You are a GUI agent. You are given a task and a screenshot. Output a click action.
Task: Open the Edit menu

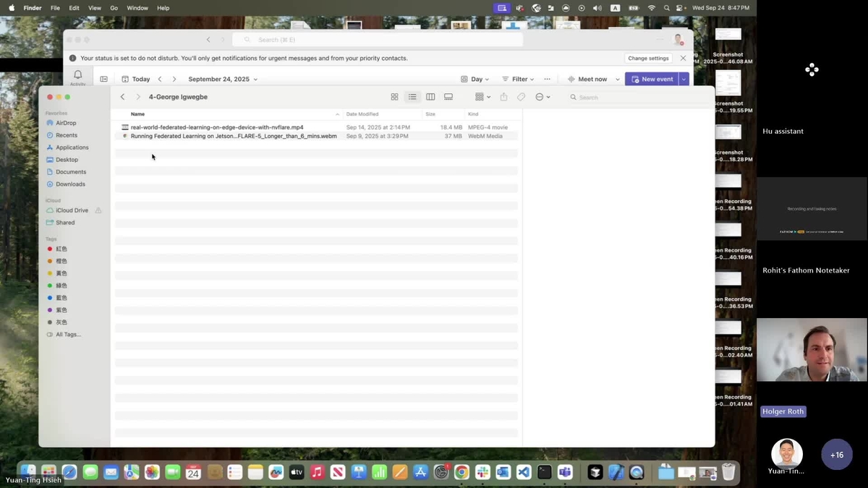coord(75,8)
